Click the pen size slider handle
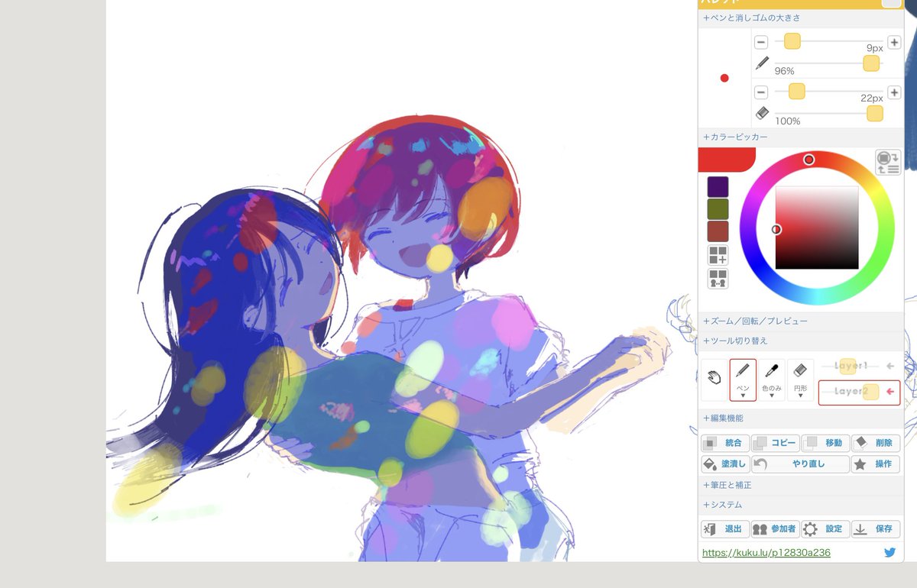The width and height of the screenshot is (917, 588). pos(792,41)
